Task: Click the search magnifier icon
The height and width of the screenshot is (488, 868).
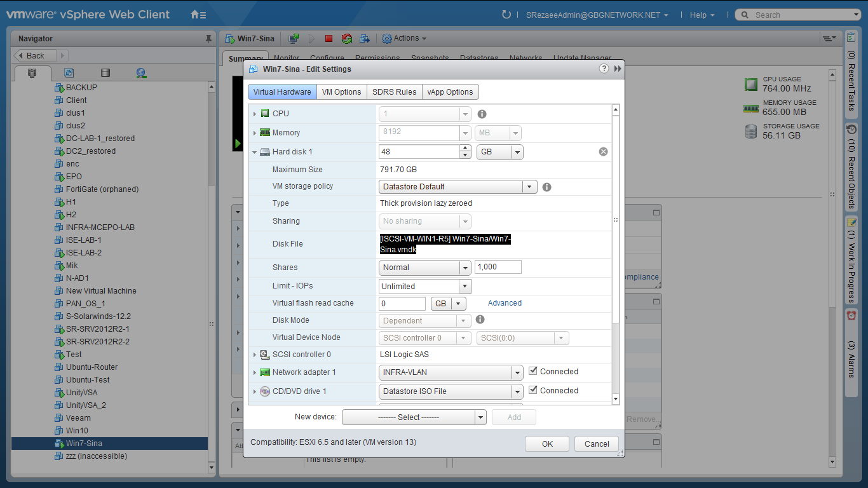Action: point(744,15)
